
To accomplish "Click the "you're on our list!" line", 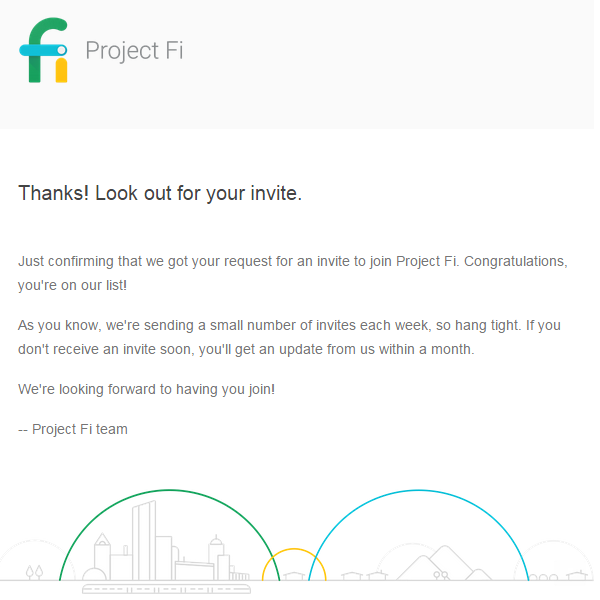I will [x=73, y=285].
